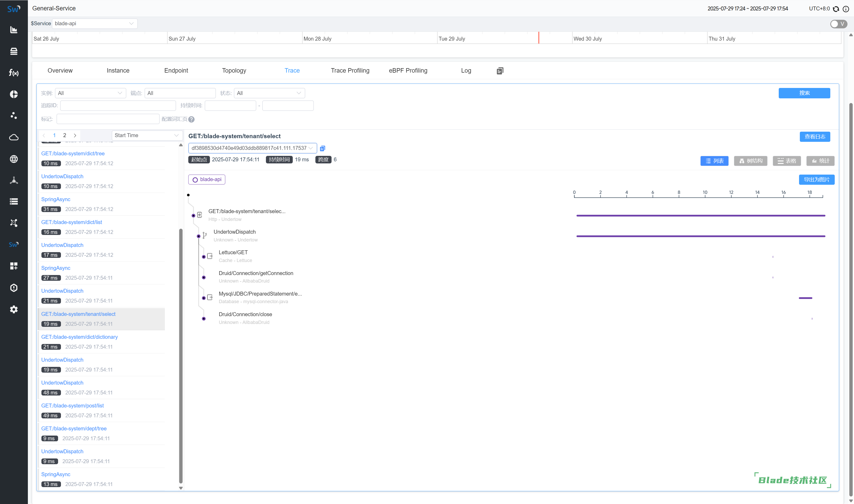Screen dimensions: 854x504
Task: Click the copy icon after Log tab
Action: [x=500, y=71]
